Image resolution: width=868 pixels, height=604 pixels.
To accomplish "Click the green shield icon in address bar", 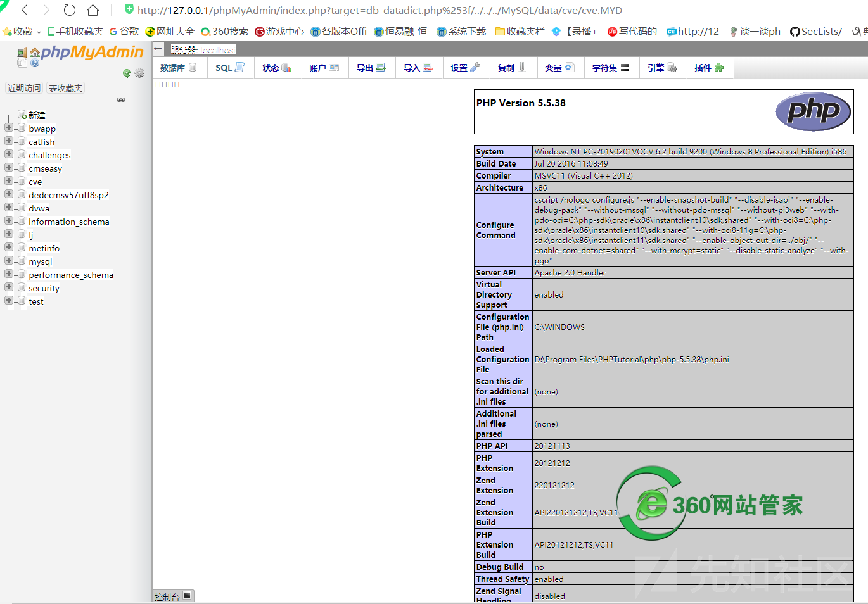I will coord(129,9).
